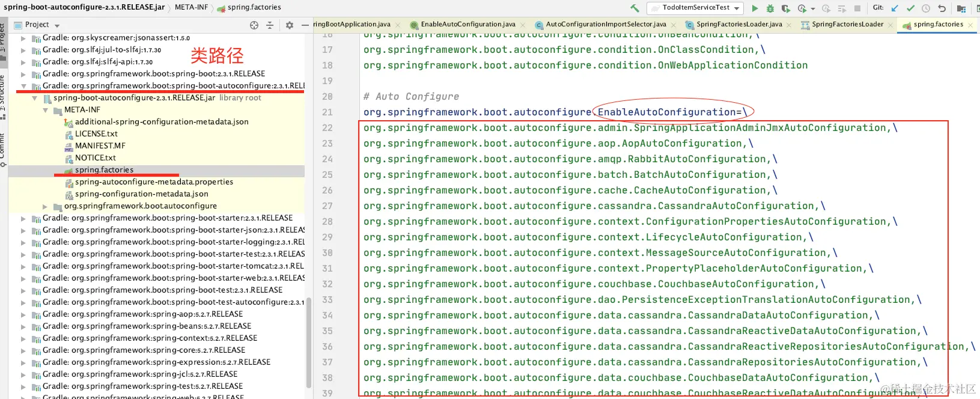Click the Collapse All icon in Project panel
This screenshot has height=399, width=980.
[270, 25]
